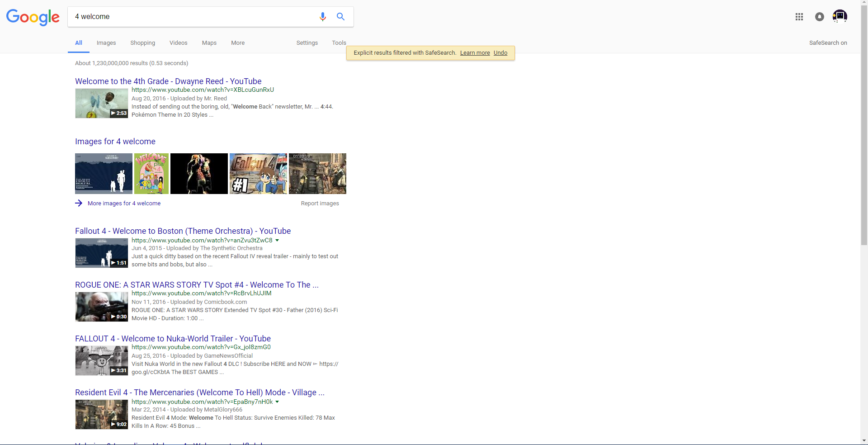The image size is (868, 445).
Task: Open the dark blue silhouette image result
Action: [x=104, y=174]
